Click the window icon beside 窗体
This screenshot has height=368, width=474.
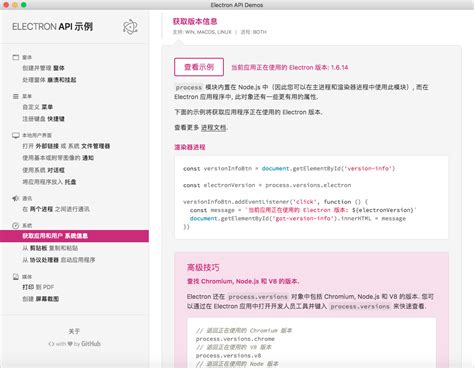tap(16, 57)
